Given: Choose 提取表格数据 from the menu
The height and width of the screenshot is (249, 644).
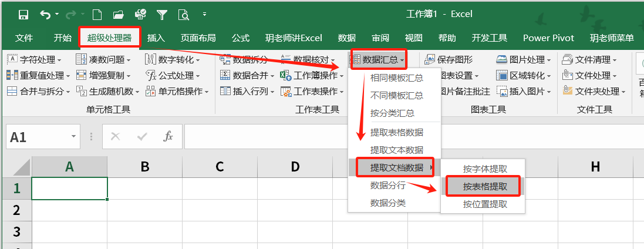Looking at the screenshot, I should point(396,132).
